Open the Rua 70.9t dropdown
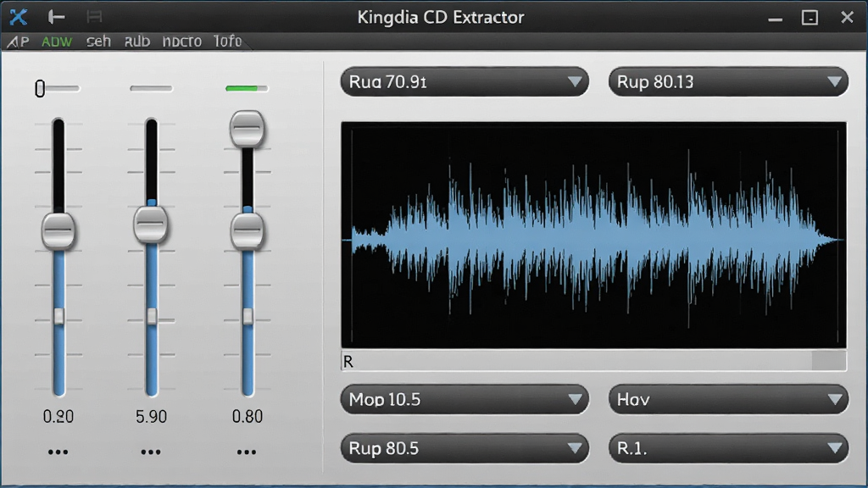This screenshot has height=488, width=868. tap(465, 82)
